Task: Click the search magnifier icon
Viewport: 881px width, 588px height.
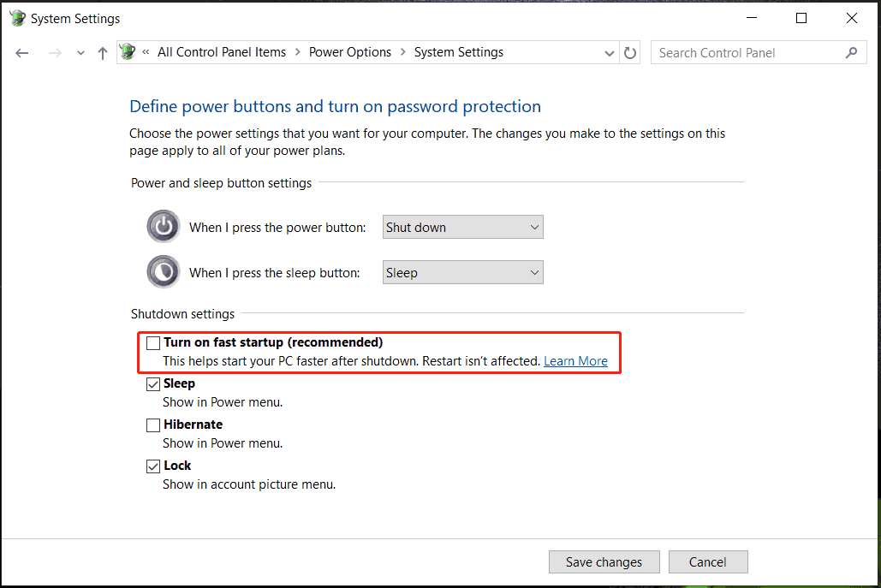Action: point(851,53)
